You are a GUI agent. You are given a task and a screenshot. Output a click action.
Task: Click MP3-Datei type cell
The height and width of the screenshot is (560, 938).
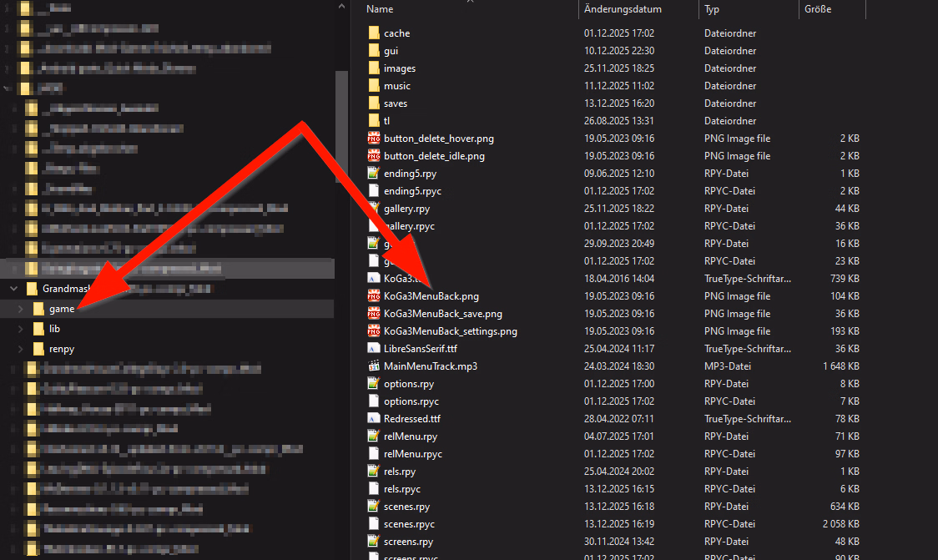point(728,366)
